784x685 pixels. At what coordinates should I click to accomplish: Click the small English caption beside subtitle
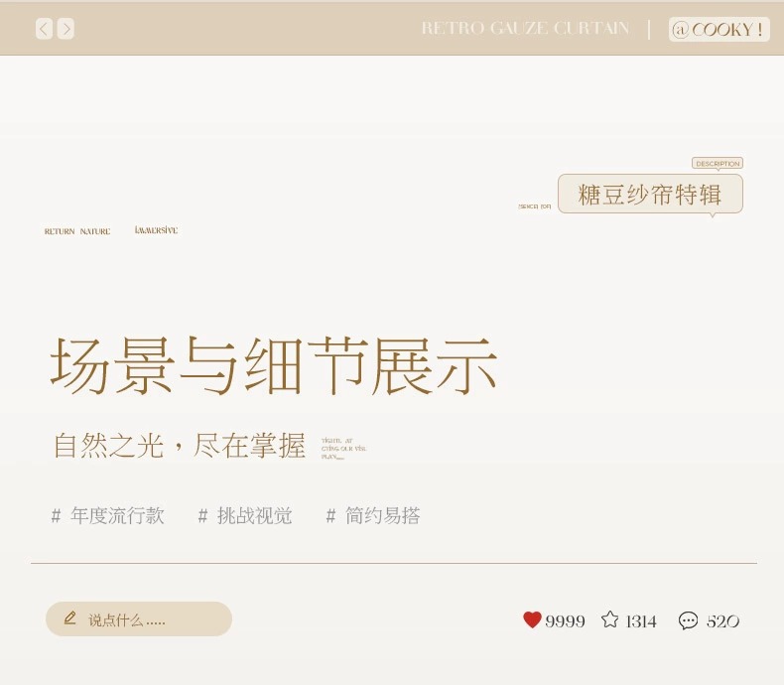344,449
